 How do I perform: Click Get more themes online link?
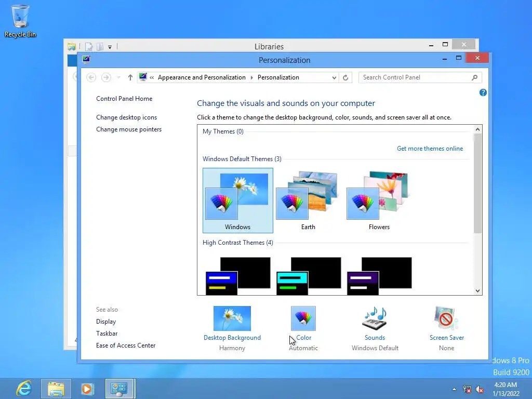coord(430,149)
